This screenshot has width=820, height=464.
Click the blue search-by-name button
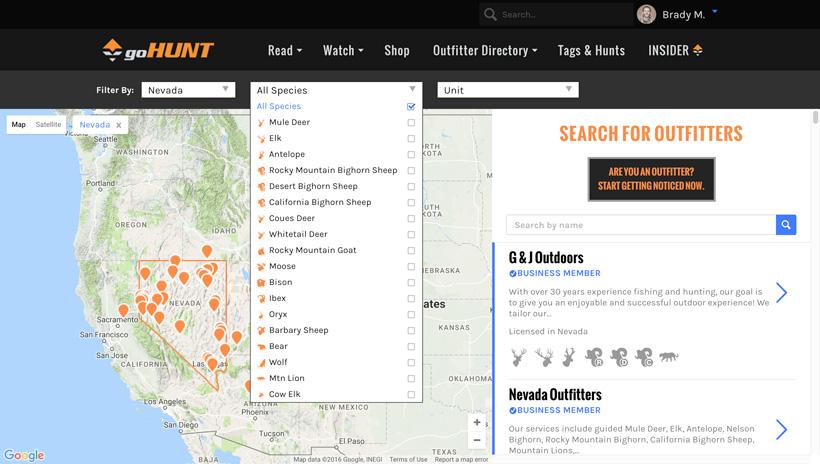[785, 225]
